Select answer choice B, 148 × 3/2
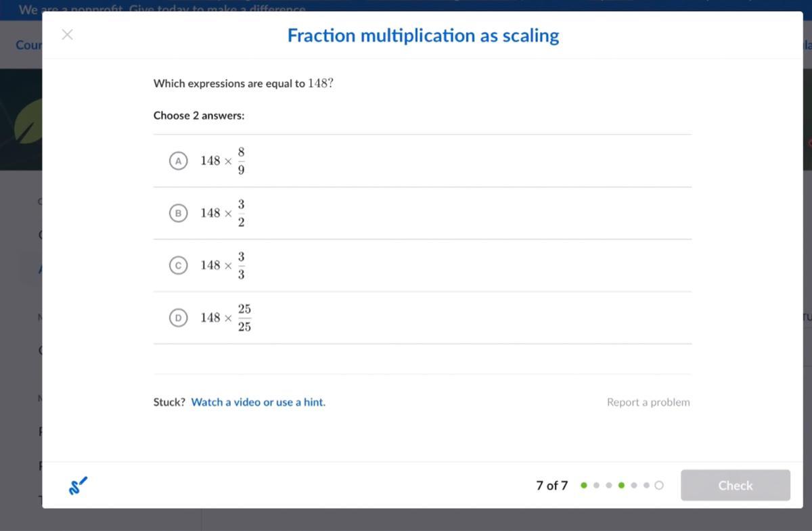Image resolution: width=812 pixels, height=531 pixels. pyautogui.click(x=177, y=213)
